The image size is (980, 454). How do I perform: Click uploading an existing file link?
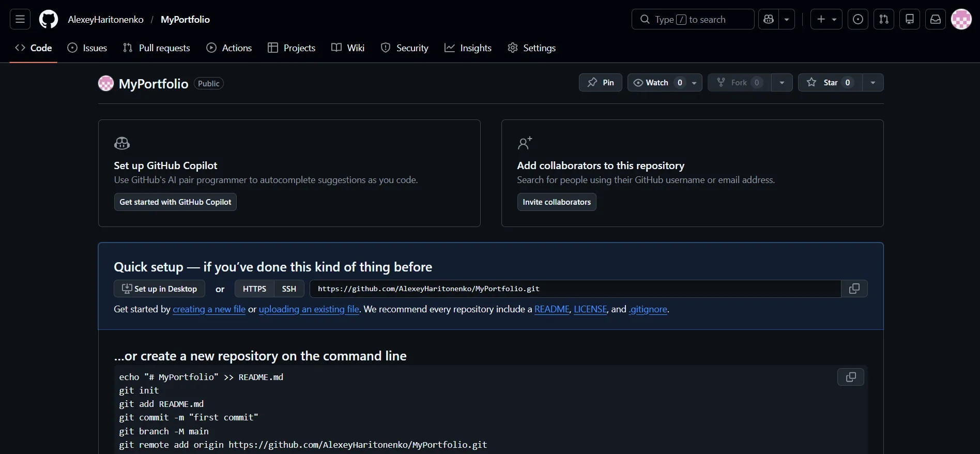click(309, 309)
